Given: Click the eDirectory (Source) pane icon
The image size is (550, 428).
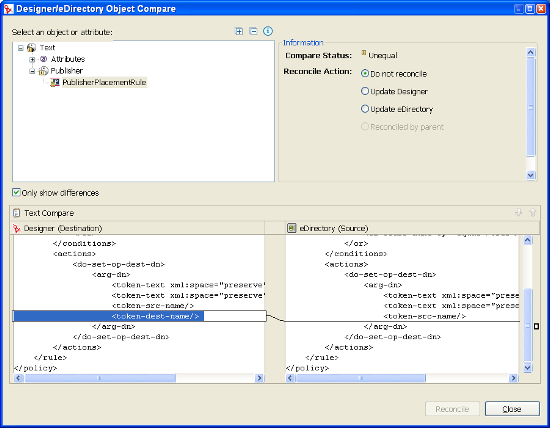Looking at the screenshot, I should coord(291,228).
